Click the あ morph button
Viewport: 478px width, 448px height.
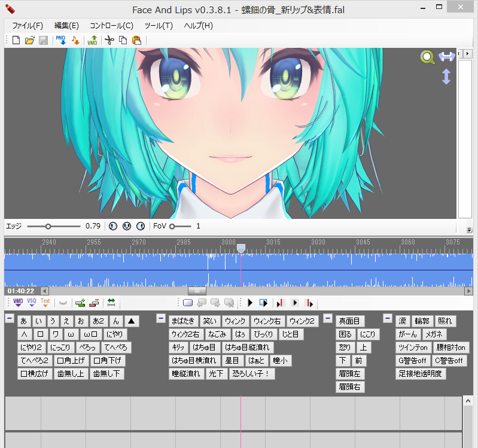click(23, 321)
